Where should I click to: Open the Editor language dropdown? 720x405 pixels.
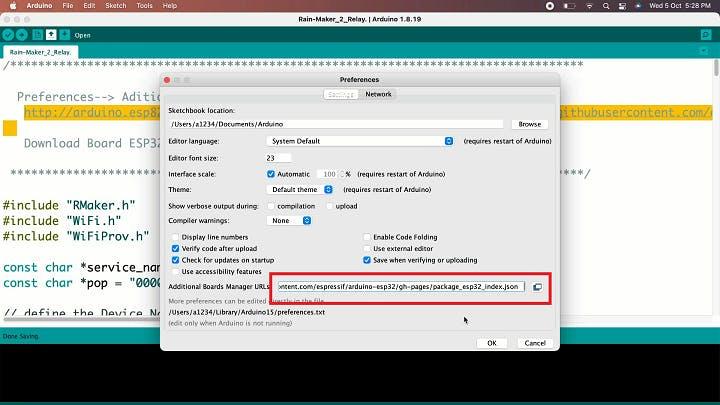click(x=360, y=141)
